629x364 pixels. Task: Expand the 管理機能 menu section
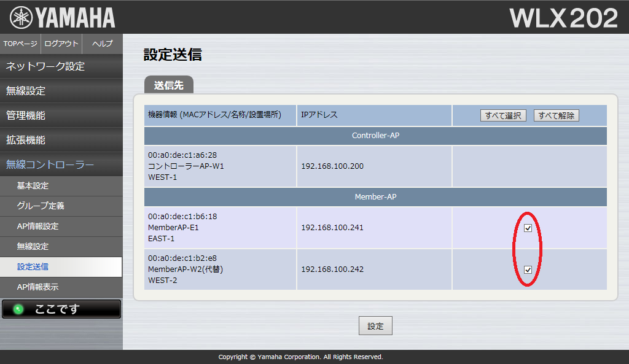coord(61,115)
